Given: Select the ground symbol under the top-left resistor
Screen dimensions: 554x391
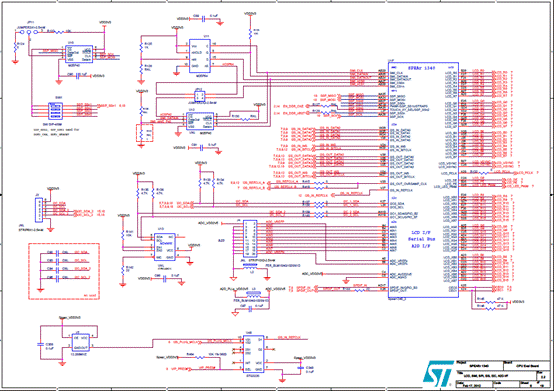Looking at the screenshot, I should (x=15, y=62).
